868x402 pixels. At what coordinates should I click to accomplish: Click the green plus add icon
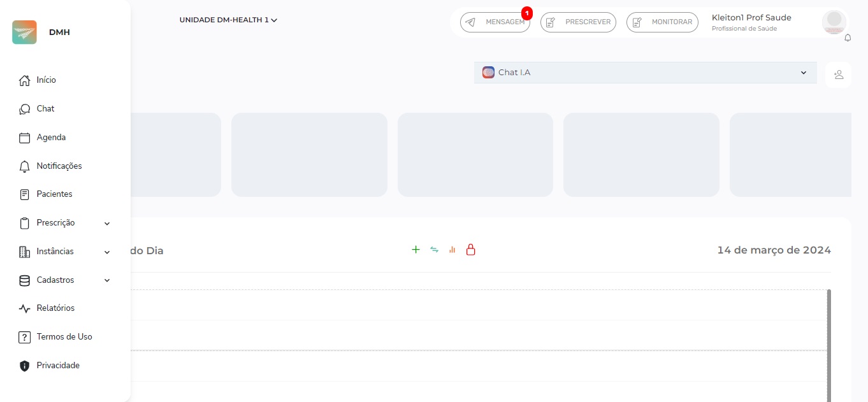pos(416,250)
